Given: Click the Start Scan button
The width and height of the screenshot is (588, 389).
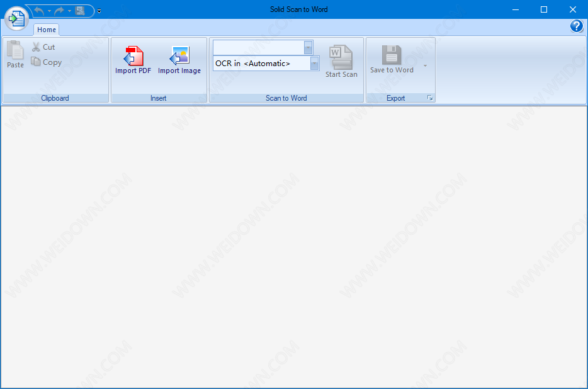Looking at the screenshot, I should coord(341,62).
